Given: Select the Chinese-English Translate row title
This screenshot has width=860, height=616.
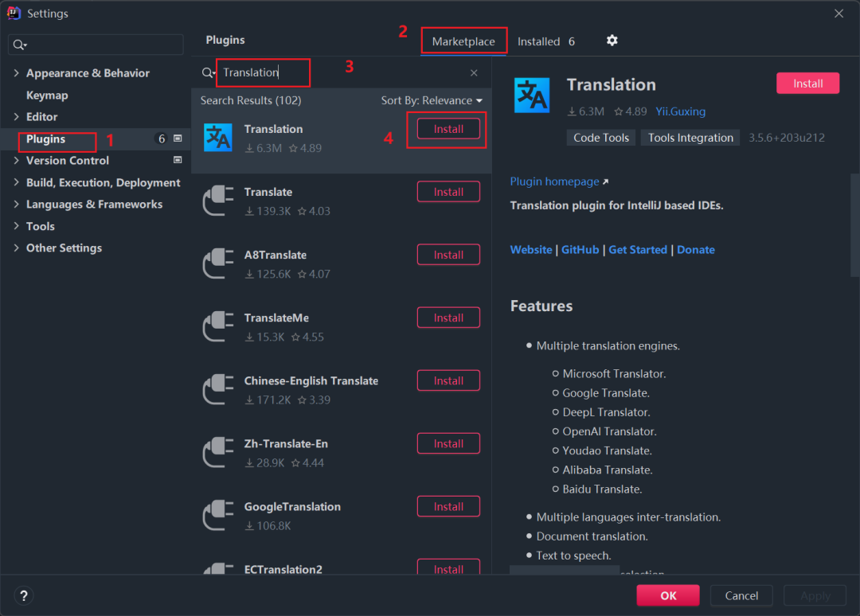Looking at the screenshot, I should (x=311, y=381).
